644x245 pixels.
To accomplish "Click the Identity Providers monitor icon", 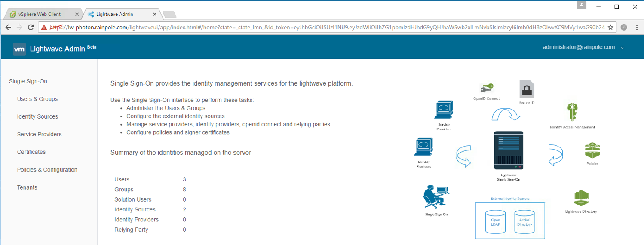I will pos(423,148).
